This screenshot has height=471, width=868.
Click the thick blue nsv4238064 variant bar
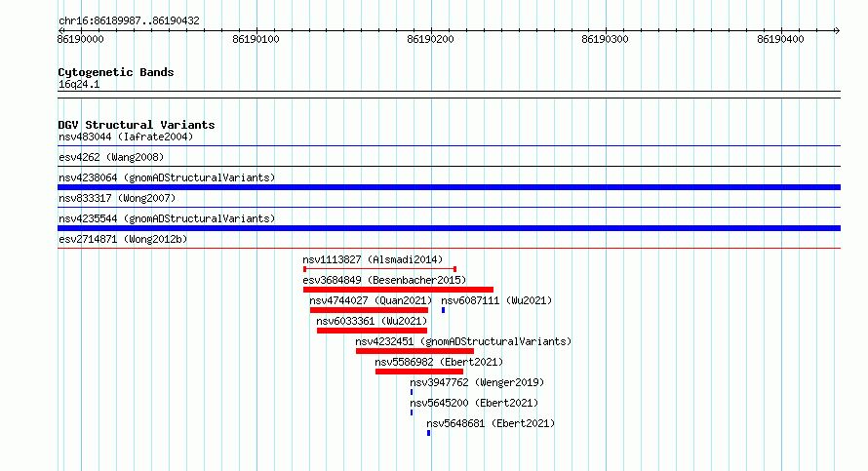[449, 187]
